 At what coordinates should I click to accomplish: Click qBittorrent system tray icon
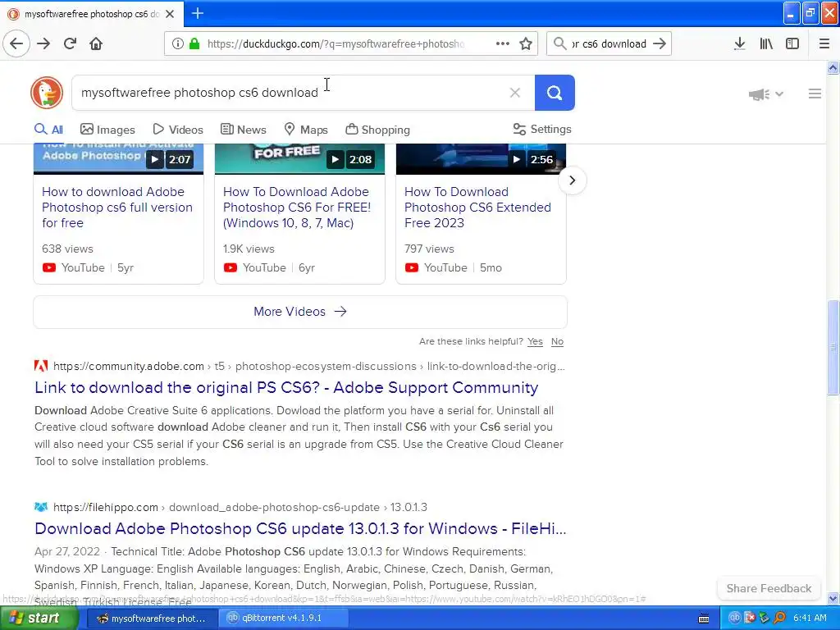coord(734,618)
